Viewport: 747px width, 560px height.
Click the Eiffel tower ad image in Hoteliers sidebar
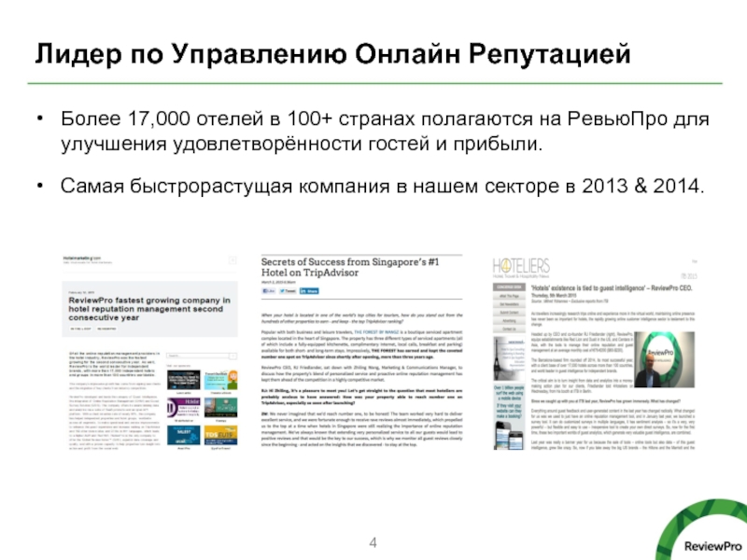(x=509, y=358)
